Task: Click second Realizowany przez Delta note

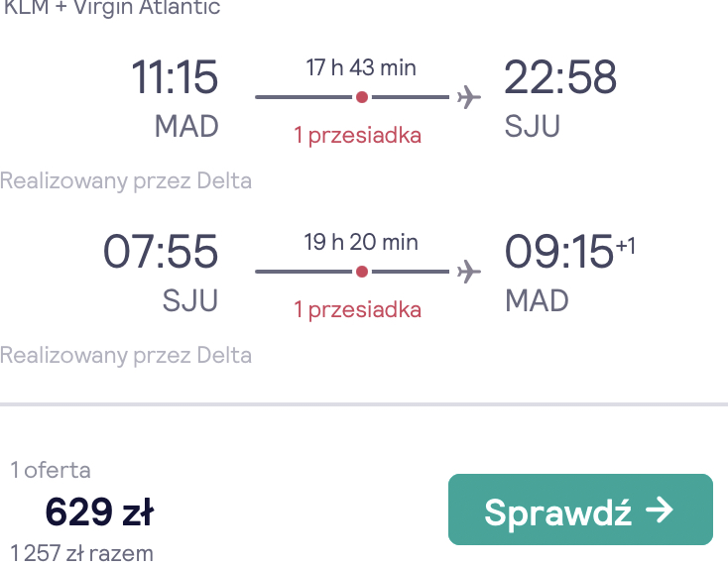Action: coord(126,356)
